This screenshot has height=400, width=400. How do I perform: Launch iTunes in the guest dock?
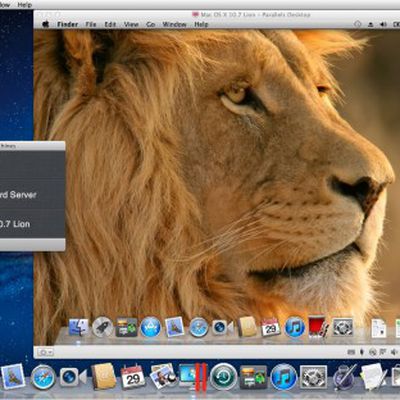tap(294, 327)
